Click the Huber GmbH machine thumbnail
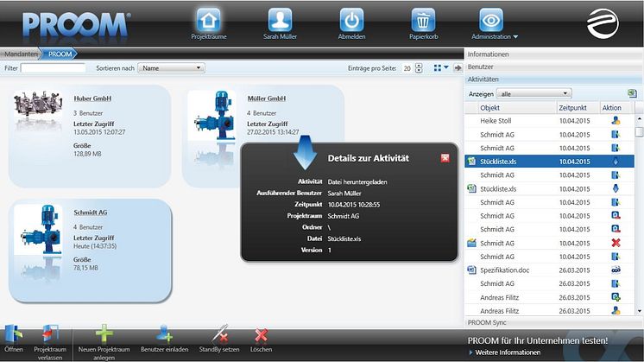644x362 pixels. tap(38, 105)
